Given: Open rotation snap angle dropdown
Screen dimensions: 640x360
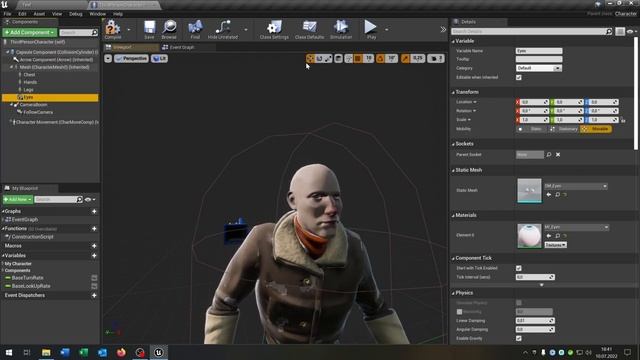Looking at the screenshot, I should (392, 59).
